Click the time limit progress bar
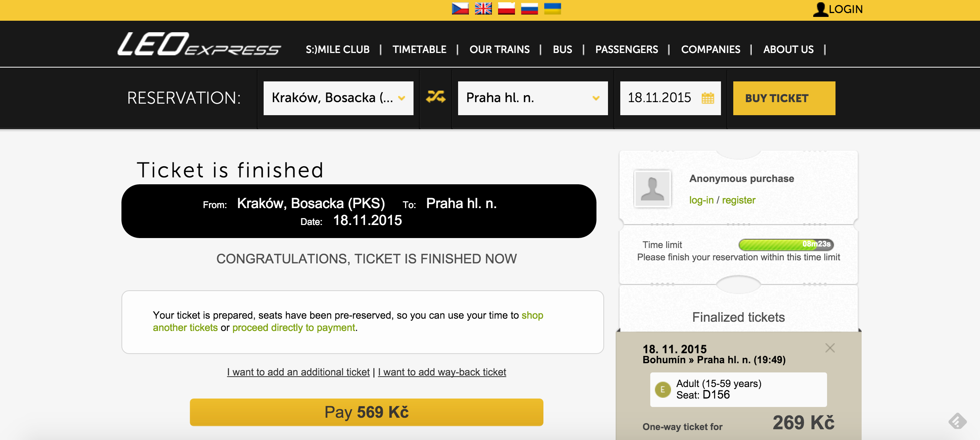Viewport: 980px width, 440px height. coord(786,244)
